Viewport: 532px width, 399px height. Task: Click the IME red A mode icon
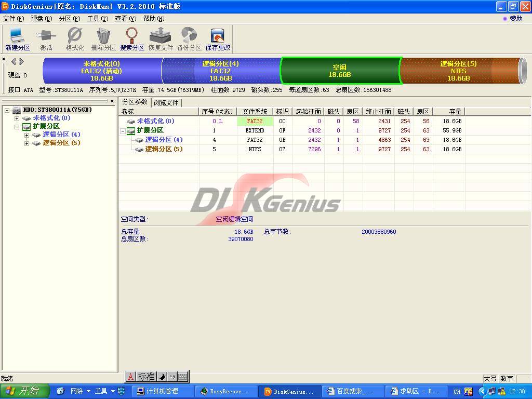[x=130, y=377]
